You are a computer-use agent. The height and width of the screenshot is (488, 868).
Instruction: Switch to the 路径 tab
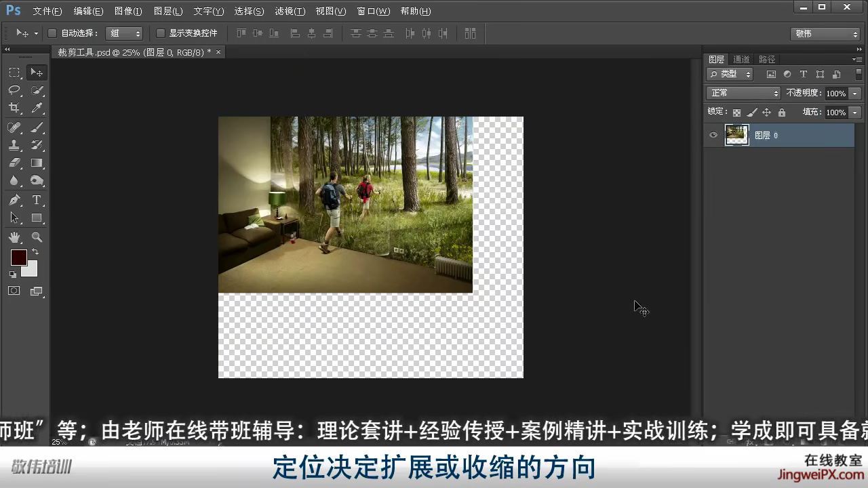pyautogui.click(x=767, y=60)
